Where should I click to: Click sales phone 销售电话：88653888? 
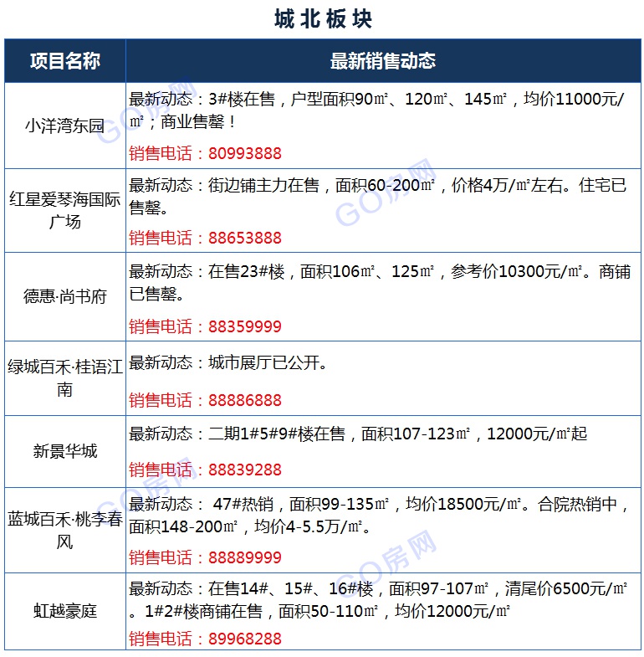[x=205, y=238]
